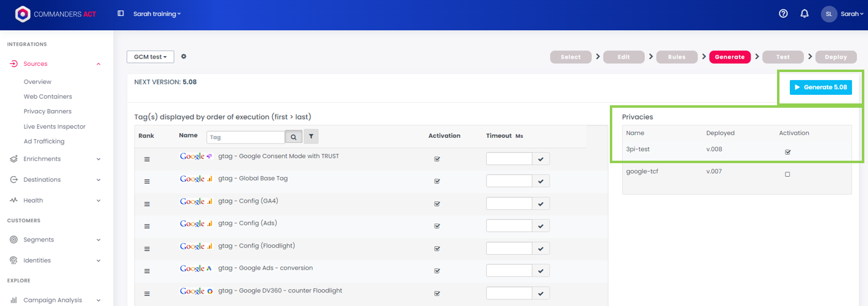Open the notifications bell
This screenshot has height=306, width=868.
pos(804,14)
